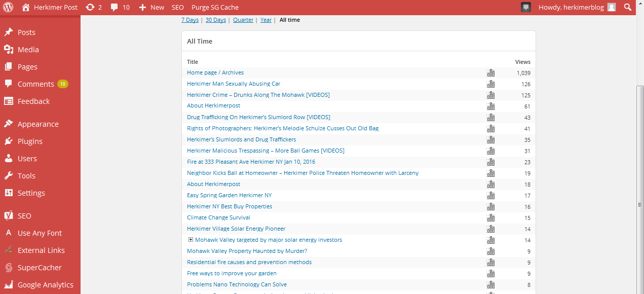
Task: Click the plus New icon
Action: click(142, 7)
